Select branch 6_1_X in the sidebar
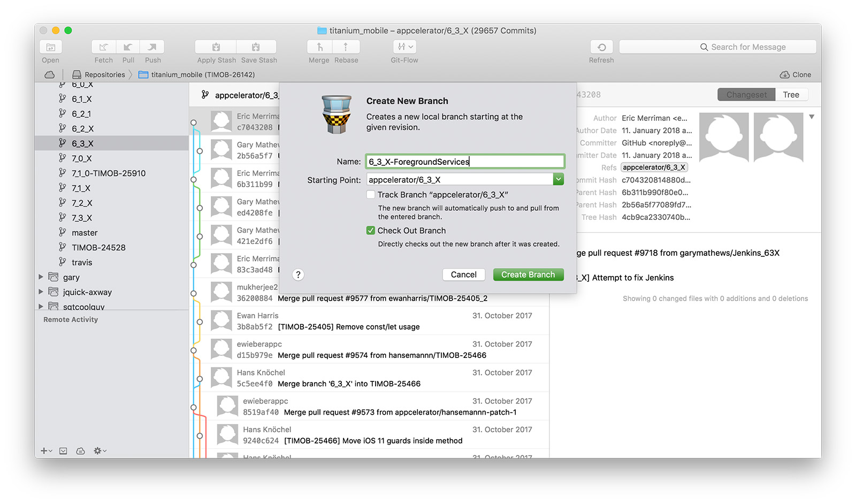 [x=112, y=99]
